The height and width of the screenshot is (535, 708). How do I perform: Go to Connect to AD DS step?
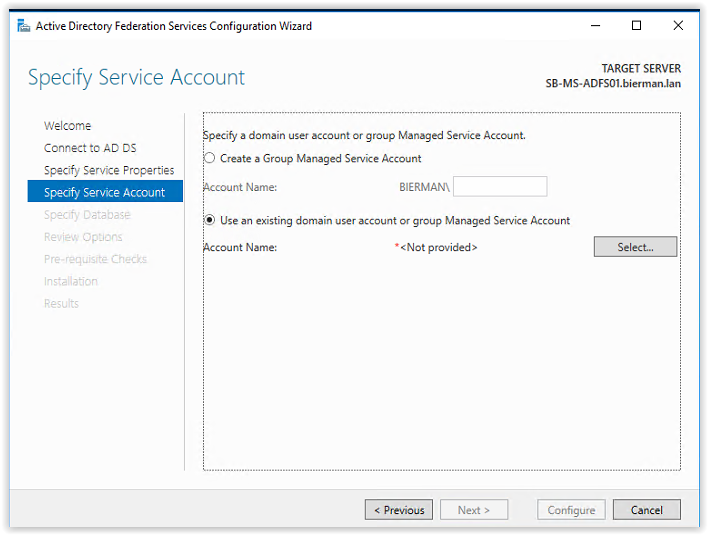[90, 148]
